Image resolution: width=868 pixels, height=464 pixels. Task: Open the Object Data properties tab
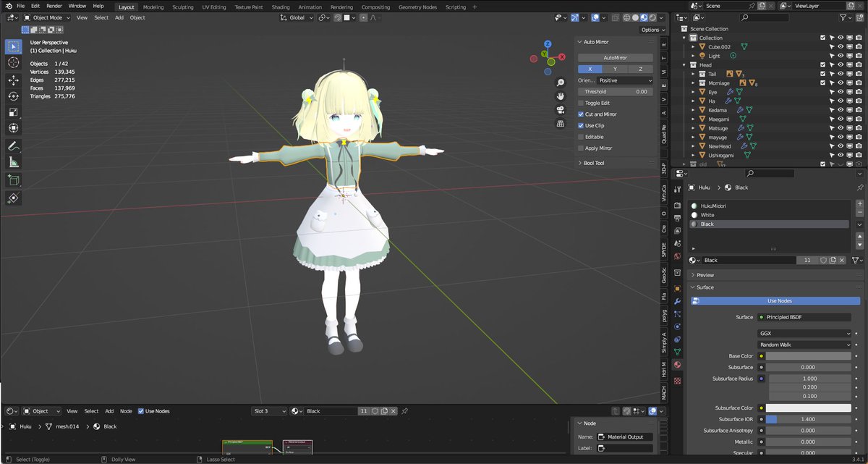(677, 352)
